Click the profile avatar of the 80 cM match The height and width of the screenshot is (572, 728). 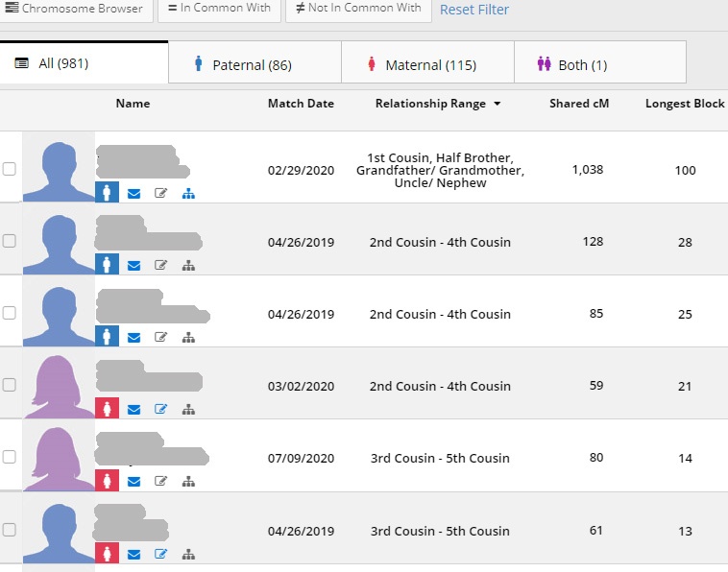point(59,455)
